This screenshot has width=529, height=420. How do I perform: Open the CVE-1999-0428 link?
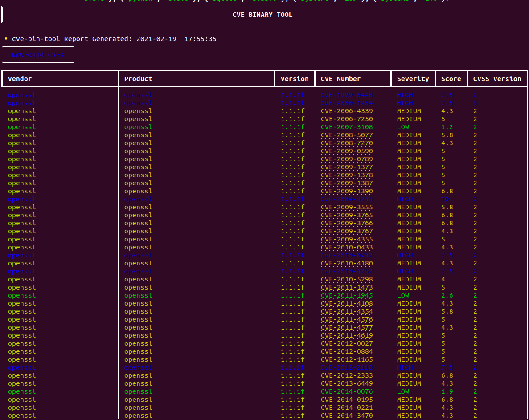click(347, 95)
